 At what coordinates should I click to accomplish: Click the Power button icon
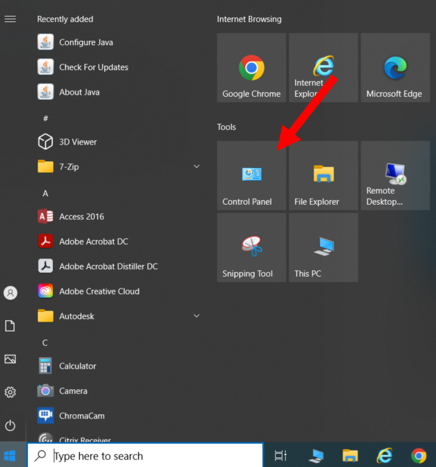(x=10, y=425)
